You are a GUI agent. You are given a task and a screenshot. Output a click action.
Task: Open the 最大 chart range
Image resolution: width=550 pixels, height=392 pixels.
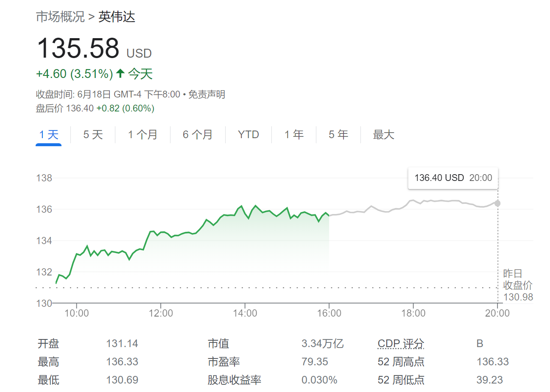(383, 134)
